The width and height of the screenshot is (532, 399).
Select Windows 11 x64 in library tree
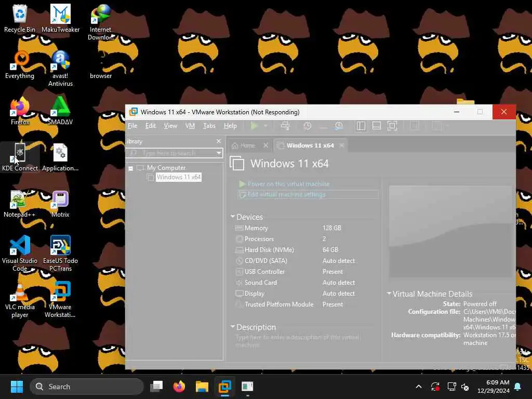point(179,177)
